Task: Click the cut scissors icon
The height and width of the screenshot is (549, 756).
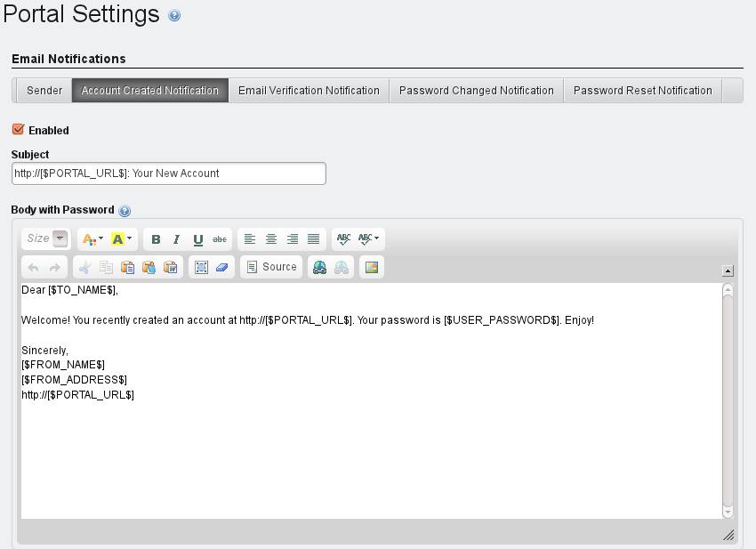Action: click(84, 267)
